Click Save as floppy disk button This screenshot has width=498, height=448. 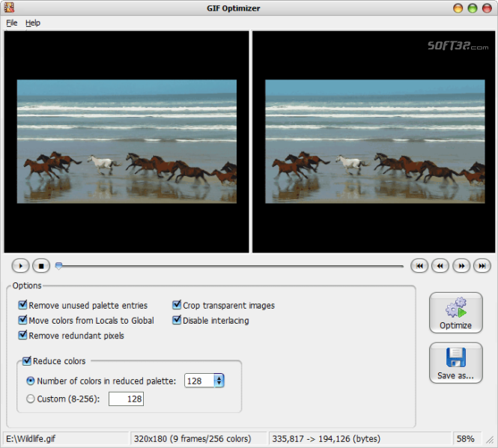[455, 363]
